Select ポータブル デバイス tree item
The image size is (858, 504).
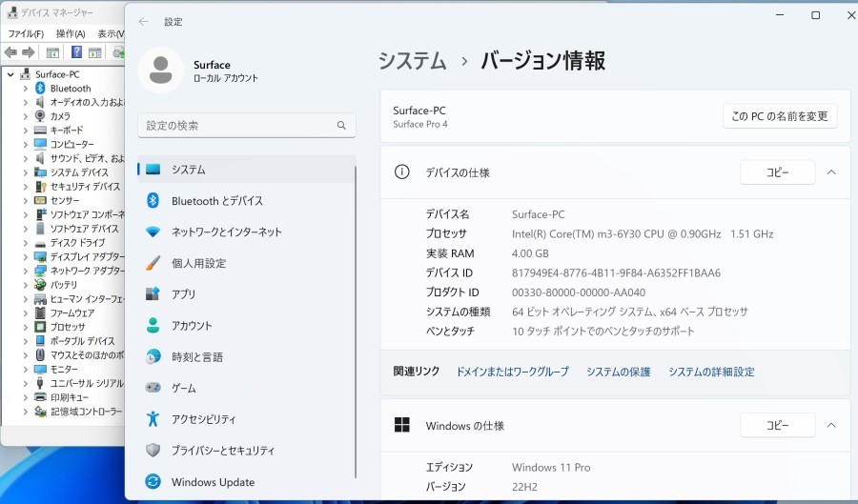[x=83, y=340]
